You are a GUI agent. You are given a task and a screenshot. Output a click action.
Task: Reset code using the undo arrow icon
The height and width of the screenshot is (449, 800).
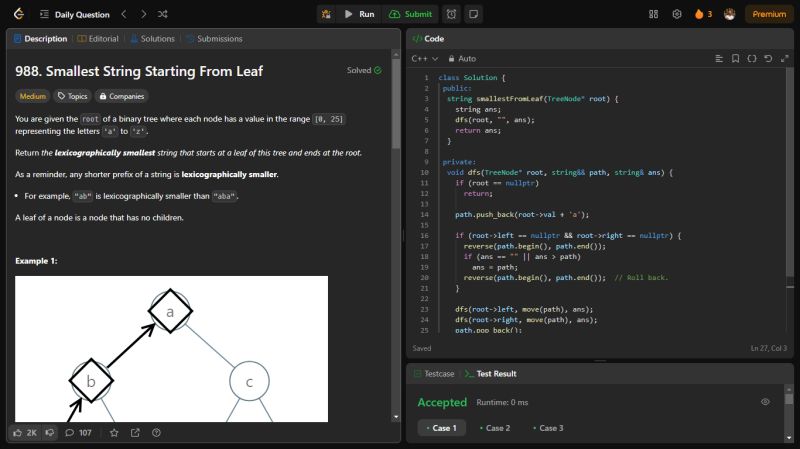[767, 59]
